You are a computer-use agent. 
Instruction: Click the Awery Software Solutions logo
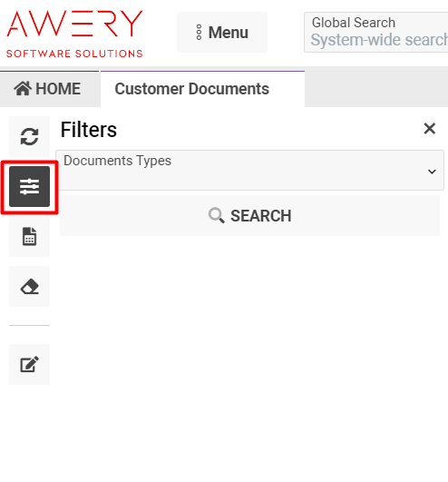point(74,34)
